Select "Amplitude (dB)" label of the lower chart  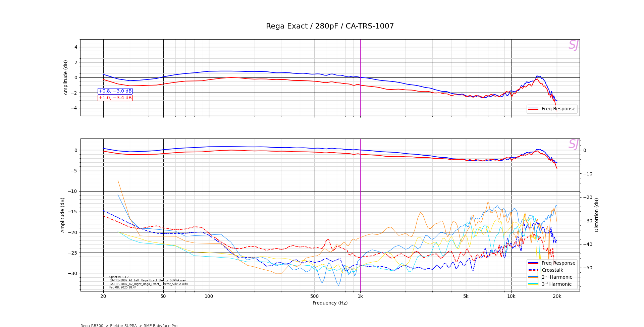pos(63,215)
